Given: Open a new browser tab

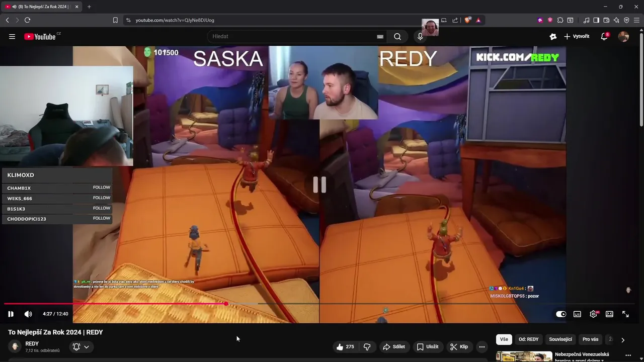Looking at the screenshot, I should tap(89, 7).
